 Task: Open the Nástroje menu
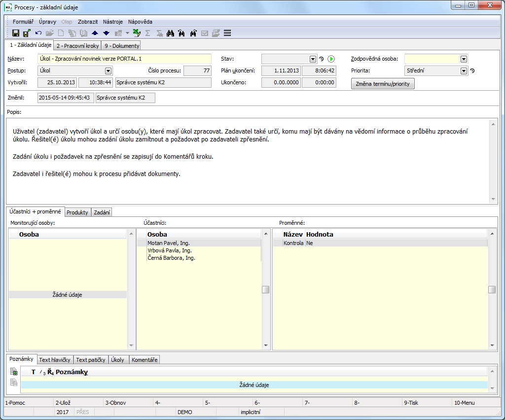pyautogui.click(x=113, y=22)
